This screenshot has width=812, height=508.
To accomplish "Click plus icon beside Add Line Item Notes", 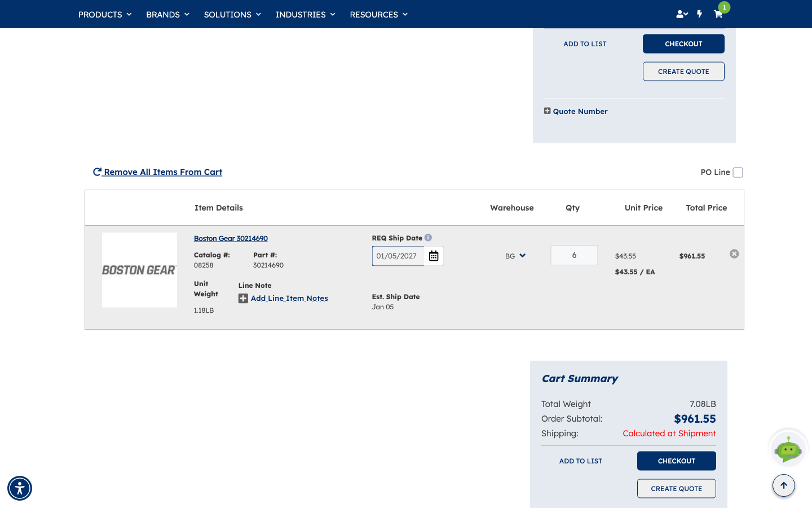I will tap(243, 299).
